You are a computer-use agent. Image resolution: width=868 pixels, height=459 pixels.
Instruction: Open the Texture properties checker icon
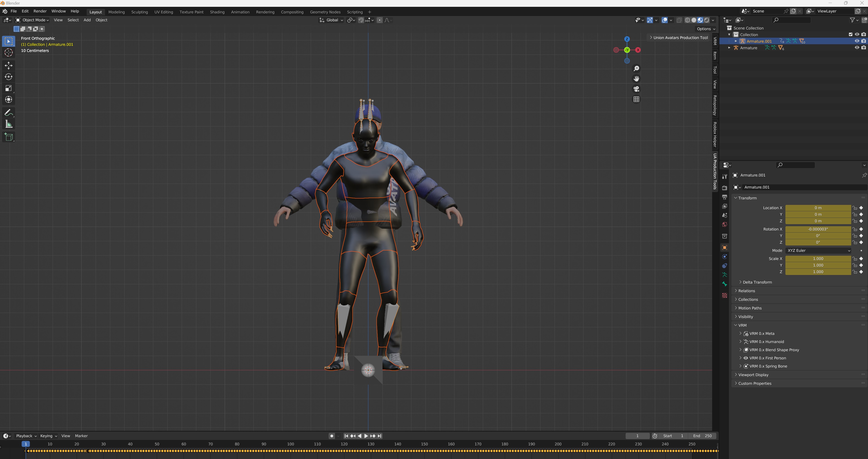(x=724, y=296)
